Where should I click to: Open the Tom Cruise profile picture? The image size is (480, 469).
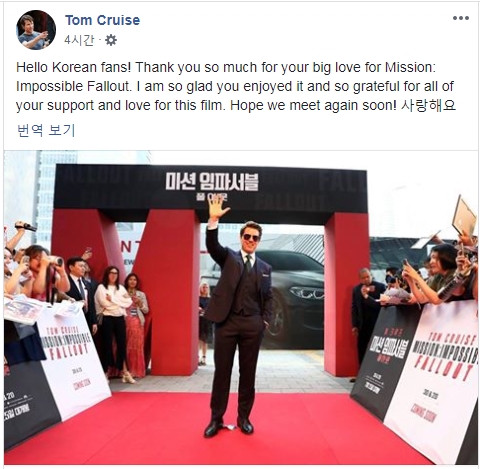tap(36, 30)
